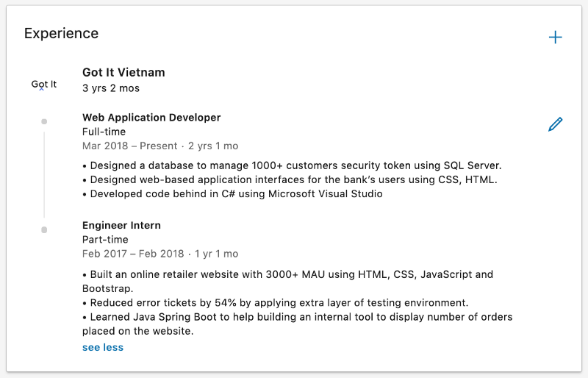Screen dimensions: 588x378
Task: Click the Experience section heading
Action: click(61, 33)
